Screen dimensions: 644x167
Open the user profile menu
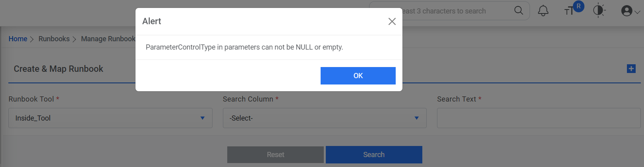pos(630,11)
